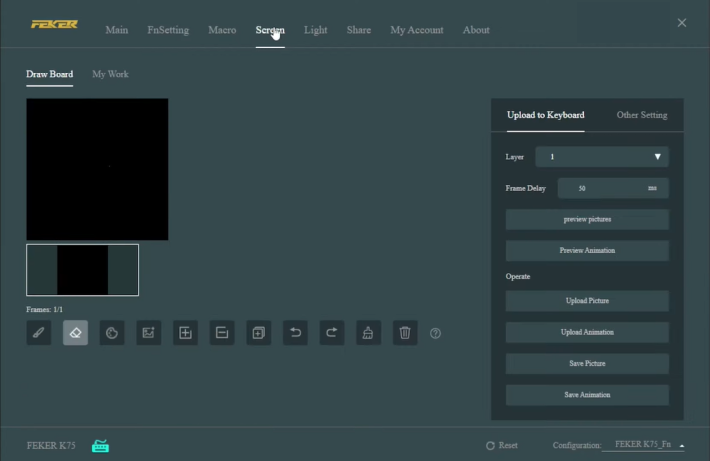
Task: Open the color palette tool
Action: point(112,333)
